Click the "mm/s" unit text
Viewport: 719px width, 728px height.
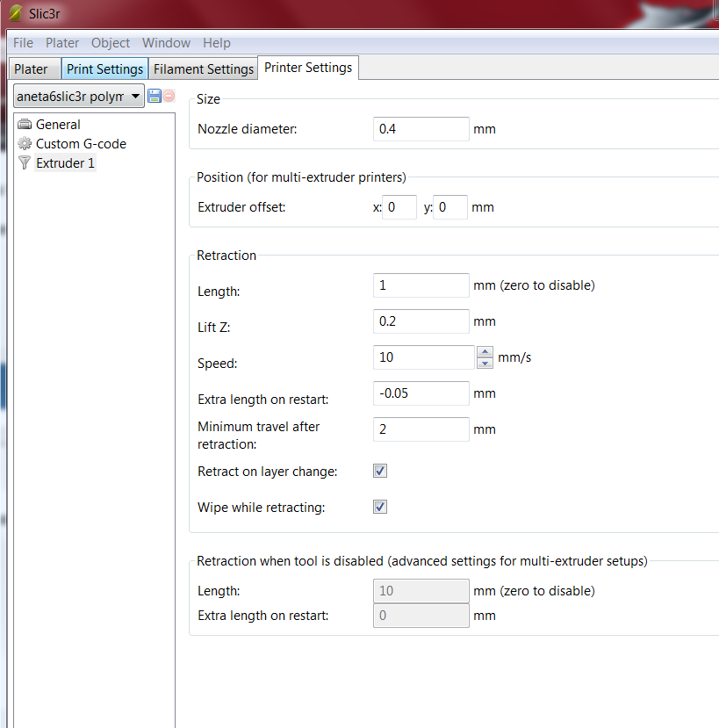pos(514,357)
